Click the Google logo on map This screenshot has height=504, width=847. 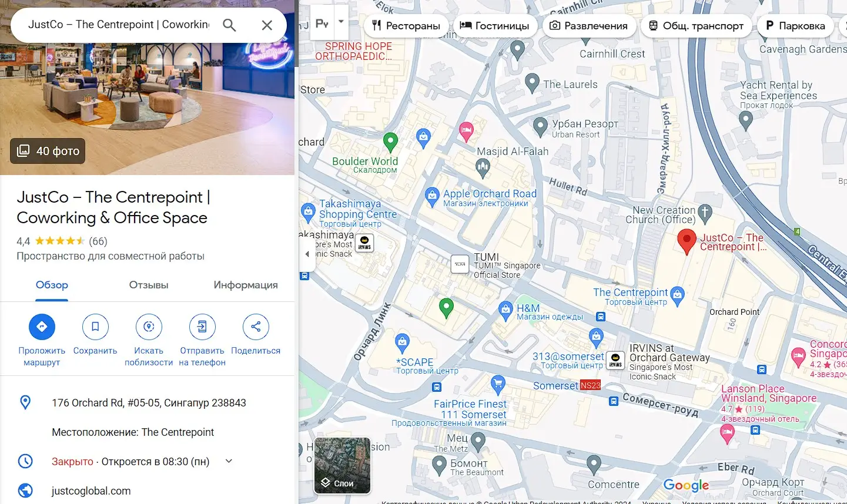point(686,485)
